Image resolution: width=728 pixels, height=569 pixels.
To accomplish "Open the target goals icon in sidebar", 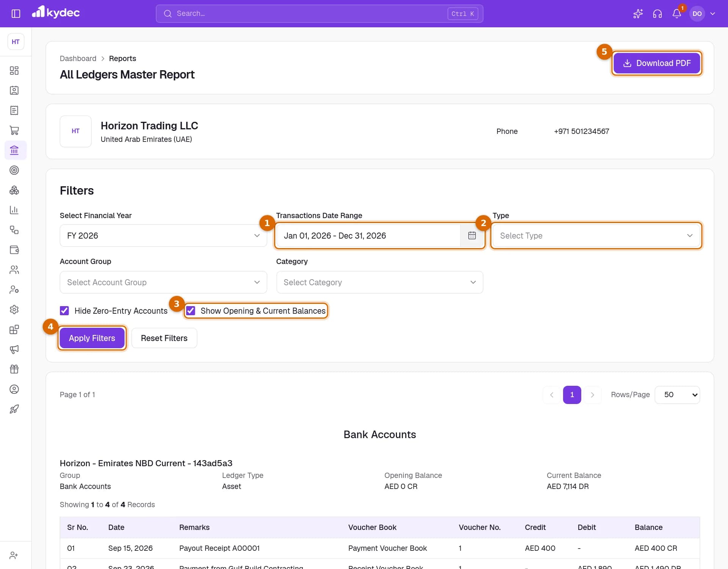I will point(14,170).
